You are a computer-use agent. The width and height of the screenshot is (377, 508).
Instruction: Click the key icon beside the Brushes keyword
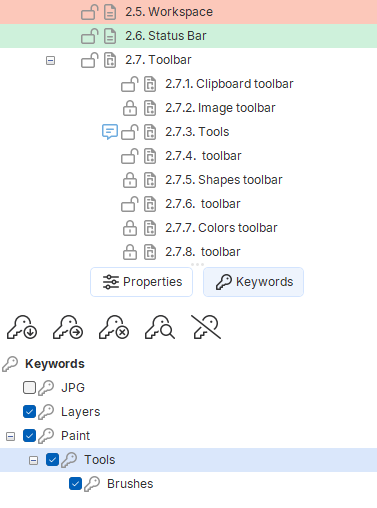click(92, 484)
